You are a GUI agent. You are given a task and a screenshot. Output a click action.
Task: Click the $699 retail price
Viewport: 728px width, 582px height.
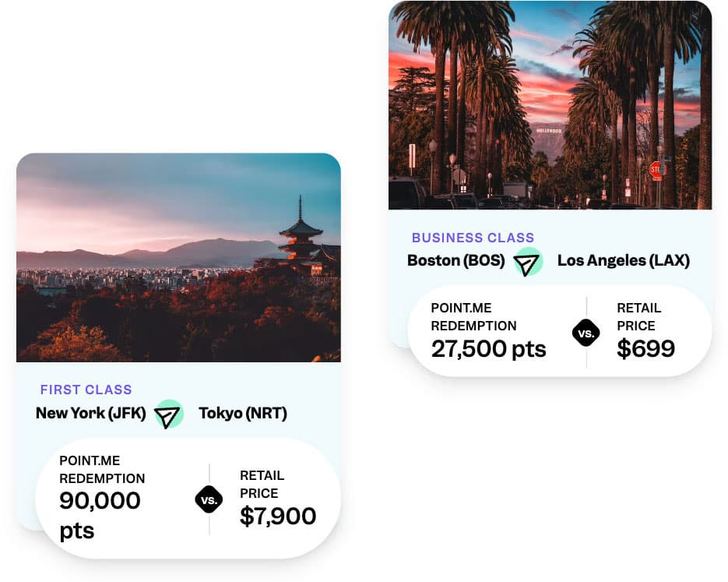[x=646, y=348]
